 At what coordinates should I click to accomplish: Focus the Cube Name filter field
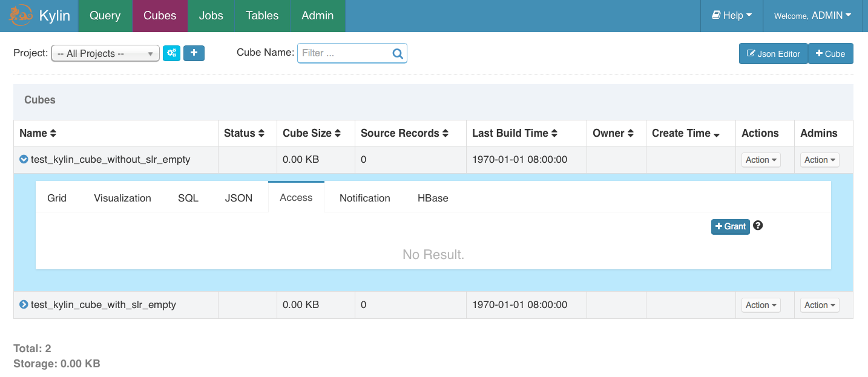coord(345,53)
